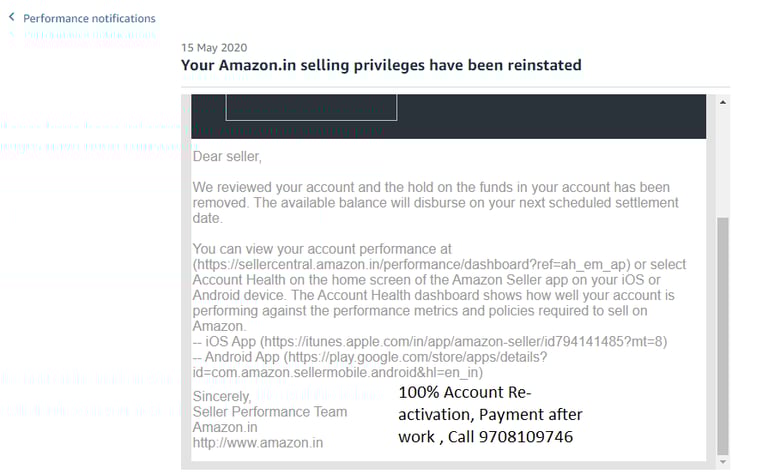Click the email scrollbar thumb
This screenshot has height=474, width=768.
(x=724, y=335)
